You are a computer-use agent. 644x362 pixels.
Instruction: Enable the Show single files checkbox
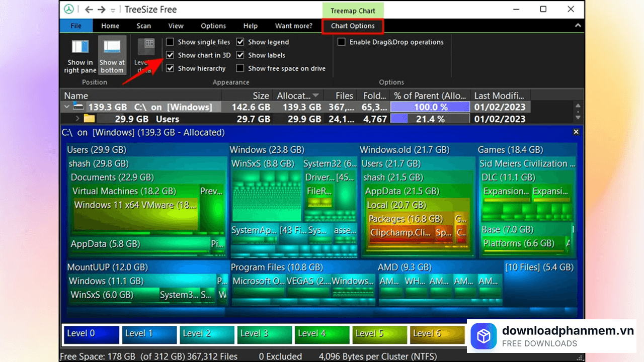[x=170, y=42]
